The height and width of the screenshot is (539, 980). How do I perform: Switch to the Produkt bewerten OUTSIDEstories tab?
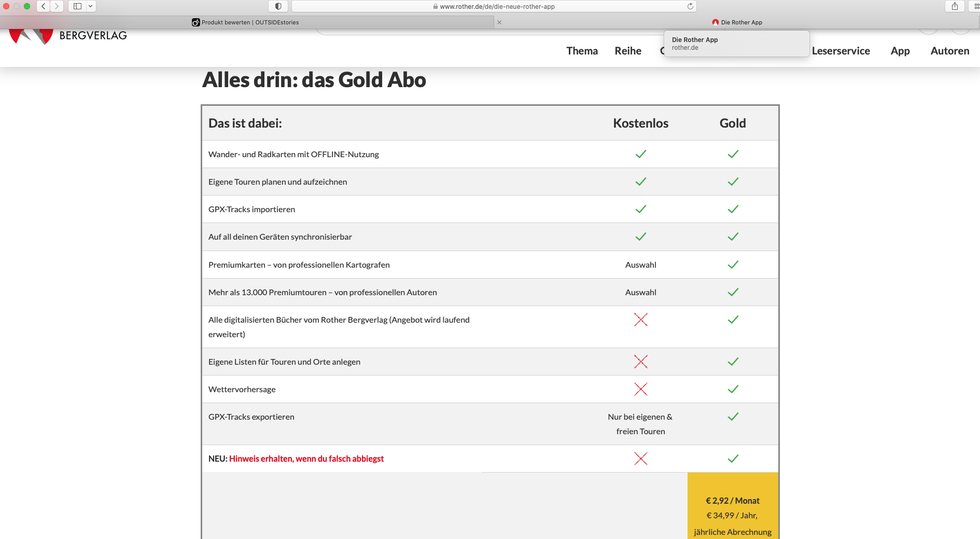click(246, 22)
